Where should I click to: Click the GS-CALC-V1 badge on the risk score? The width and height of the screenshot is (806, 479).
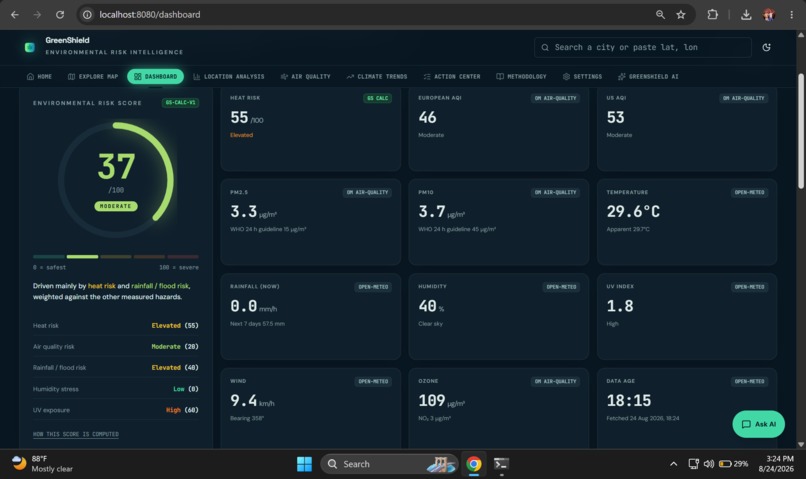click(x=180, y=103)
